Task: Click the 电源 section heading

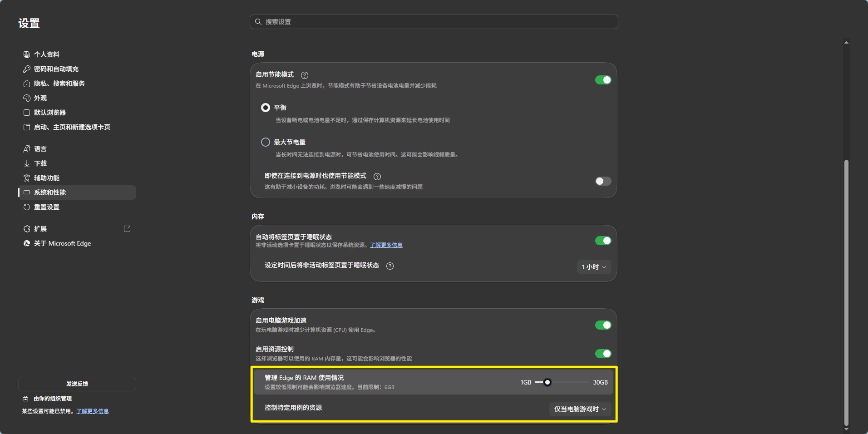Action: (258, 54)
